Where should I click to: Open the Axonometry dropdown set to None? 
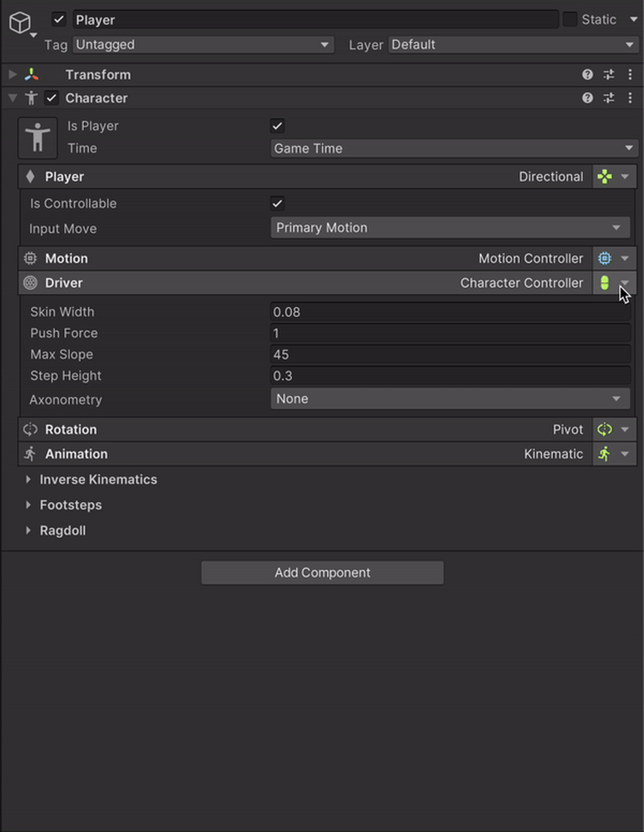(x=449, y=399)
